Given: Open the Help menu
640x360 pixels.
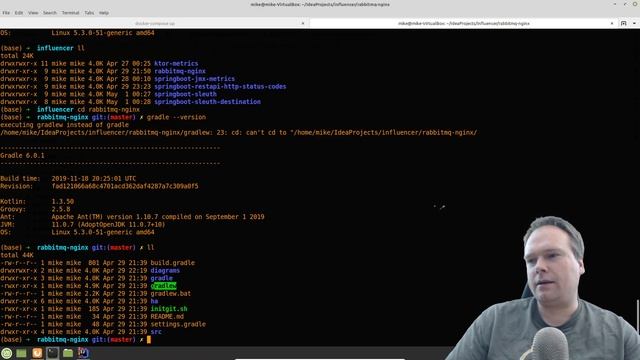Looking at the screenshot, I should coord(104,13).
